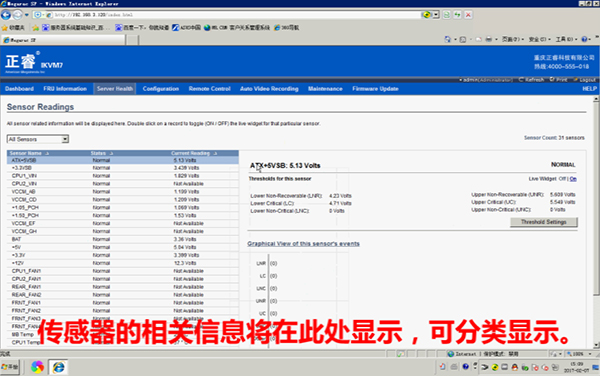The height and width of the screenshot is (376, 600).
Task: Open the colorful pinwheel app on the taskbar
Action: tap(38, 367)
